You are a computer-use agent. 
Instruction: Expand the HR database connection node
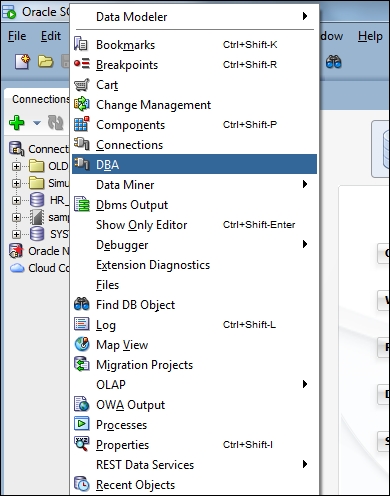(x=16, y=200)
